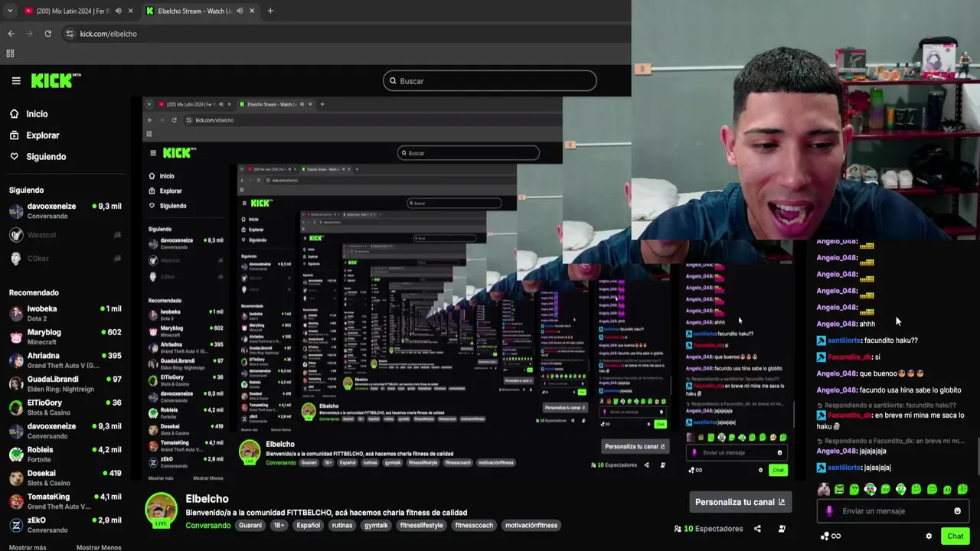Open chat settings gear icon
The width and height of the screenshot is (980, 551).
[x=929, y=536]
